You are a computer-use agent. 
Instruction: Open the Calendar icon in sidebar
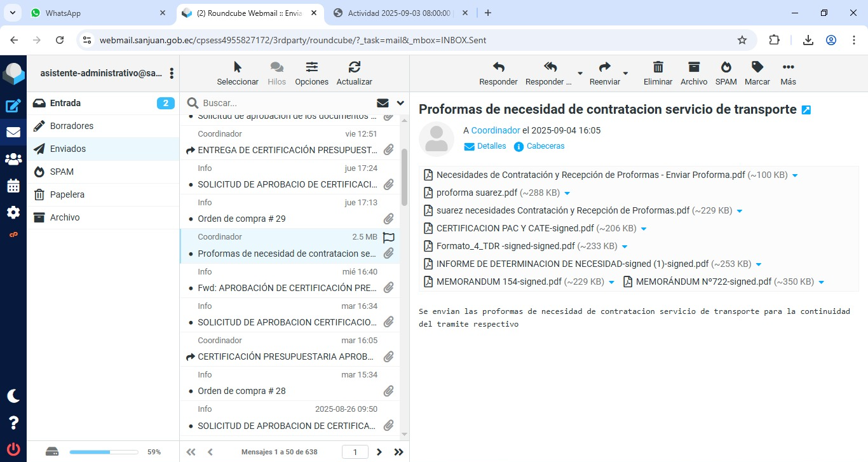(x=13, y=186)
